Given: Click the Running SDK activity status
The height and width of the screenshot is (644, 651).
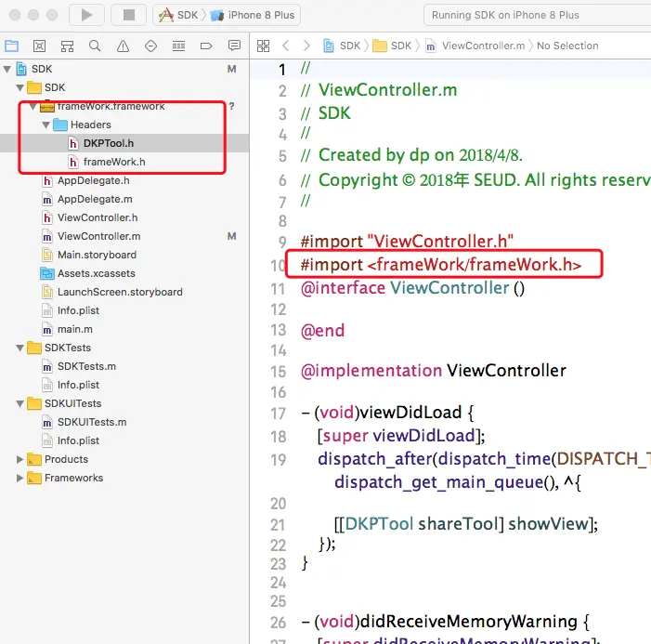Looking at the screenshot, I should click(505, 15).
